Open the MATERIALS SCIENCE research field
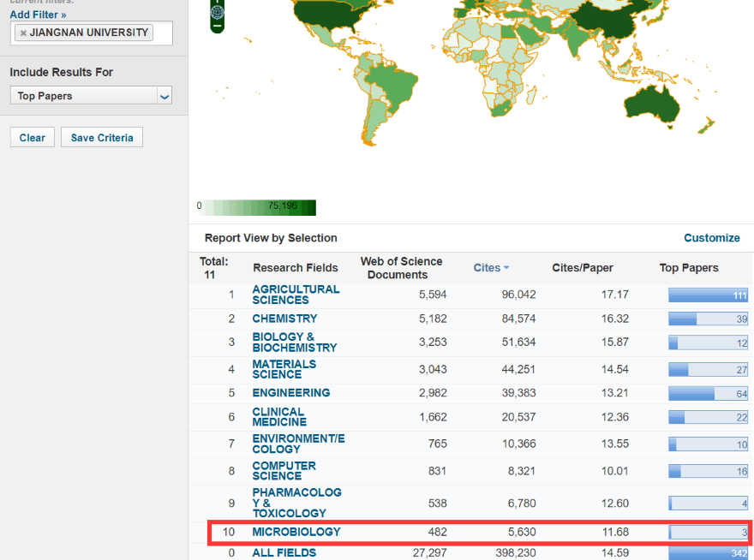Viewport: 754px width, 560px height. tap(284, 369)
